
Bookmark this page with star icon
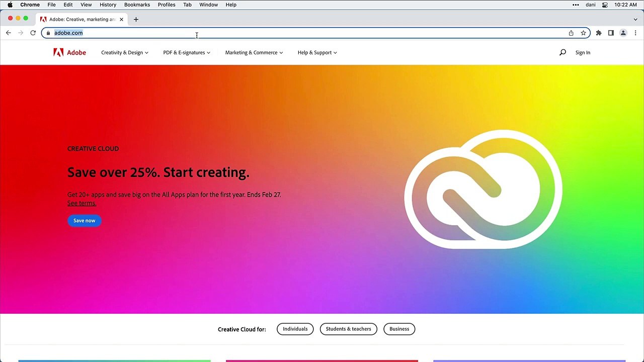[x=583, y=33]
